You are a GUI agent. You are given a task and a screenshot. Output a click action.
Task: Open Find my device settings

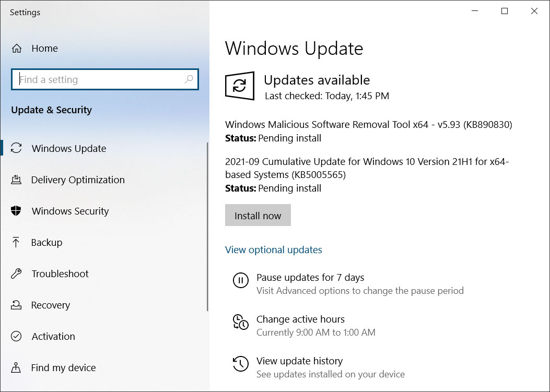click(63, 367)
